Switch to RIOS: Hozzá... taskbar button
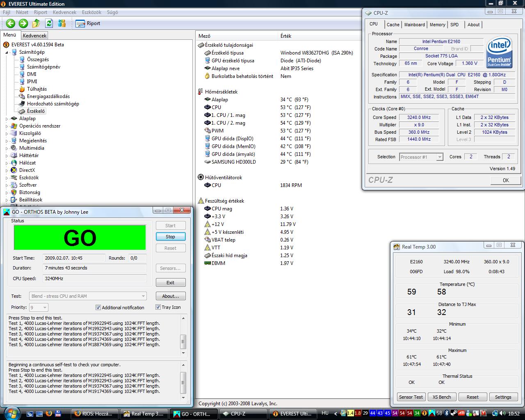The image size is (525, 420). (95, 414)
